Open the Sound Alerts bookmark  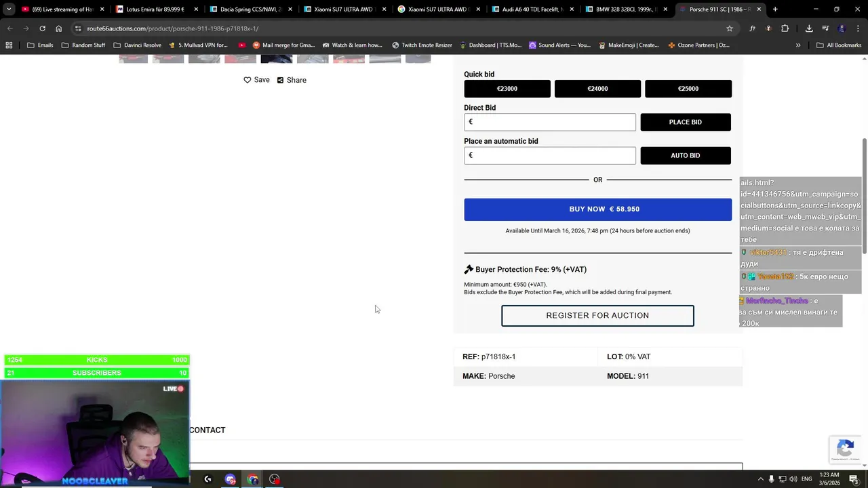[559, 45]
